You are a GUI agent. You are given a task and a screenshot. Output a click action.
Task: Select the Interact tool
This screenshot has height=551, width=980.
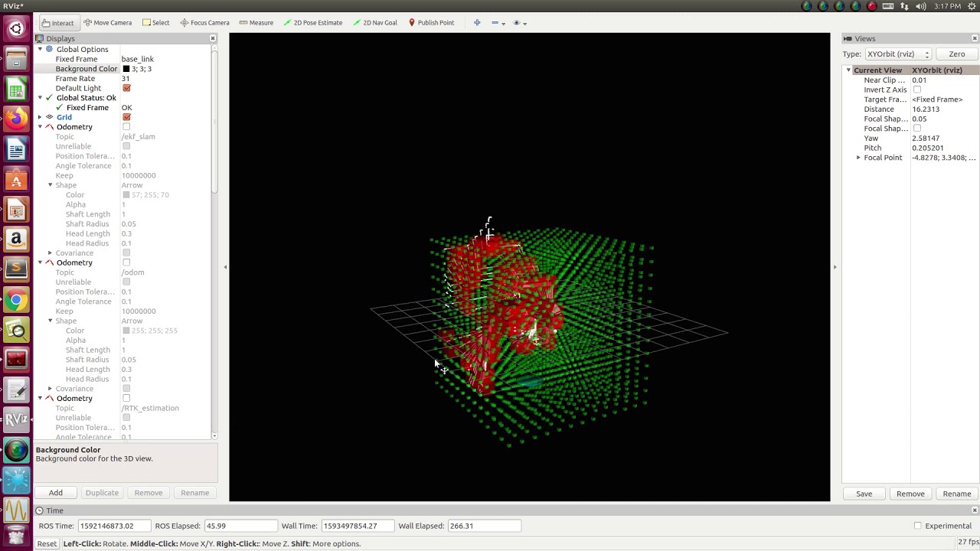coord(57,23)
